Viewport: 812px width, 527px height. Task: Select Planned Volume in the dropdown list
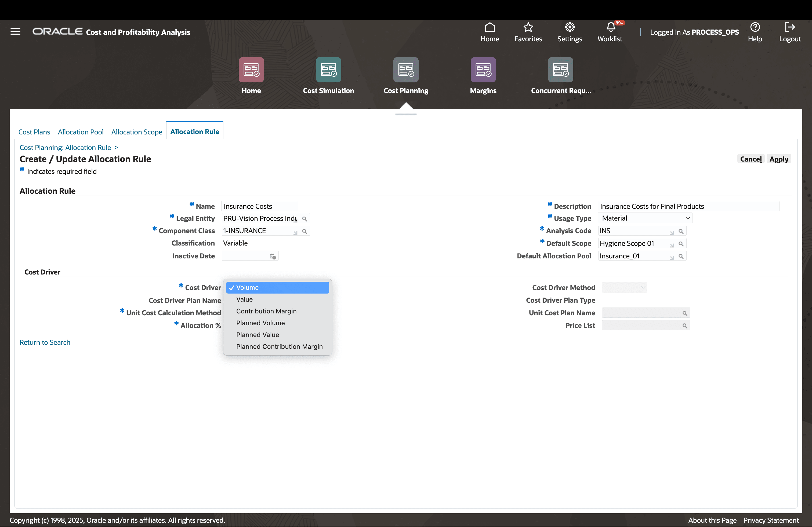pos(260,323)
